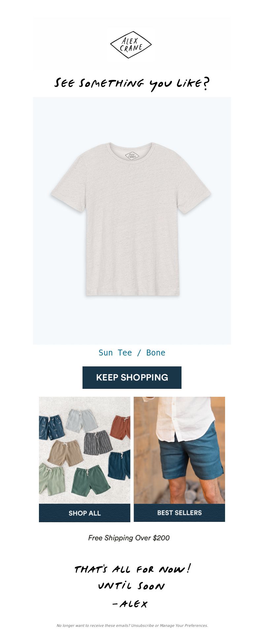Click the light gray shorts in the collage

tap(81, 420)
